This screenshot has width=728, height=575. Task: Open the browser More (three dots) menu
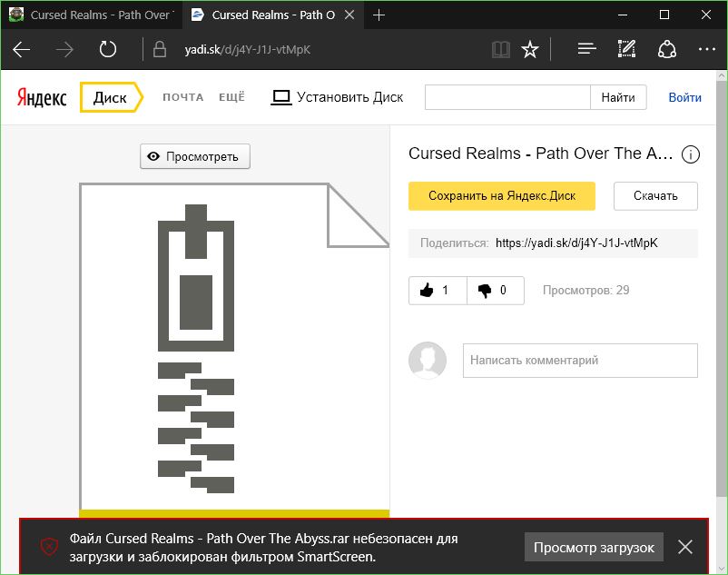click(706, 49)
